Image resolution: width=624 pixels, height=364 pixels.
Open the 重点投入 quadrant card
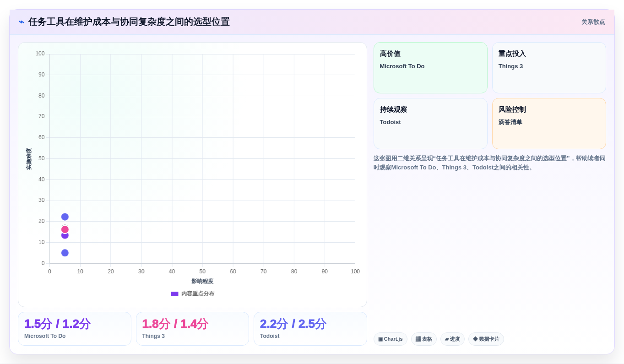click(549, 68)
